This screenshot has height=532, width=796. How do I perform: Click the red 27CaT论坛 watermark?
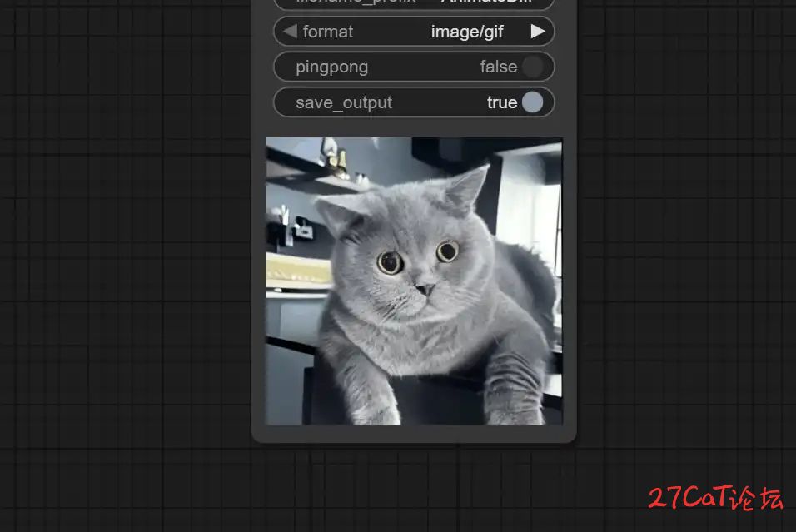(714, 498)
